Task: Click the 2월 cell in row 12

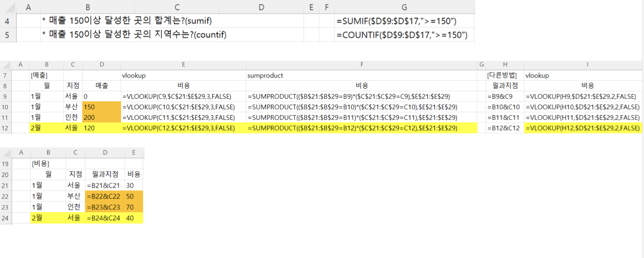Action: pyautogui.click(x=47, y=128)
